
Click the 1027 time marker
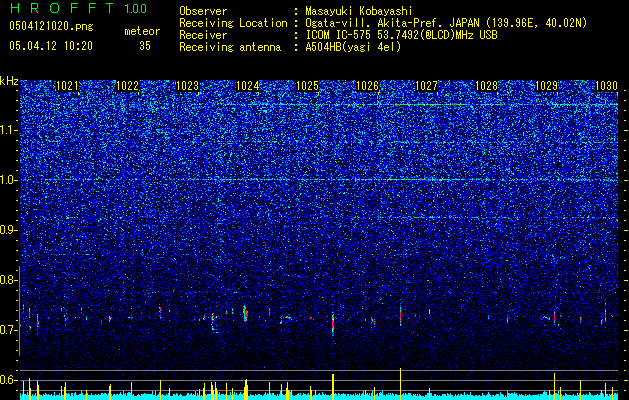(x=426, y=86)
